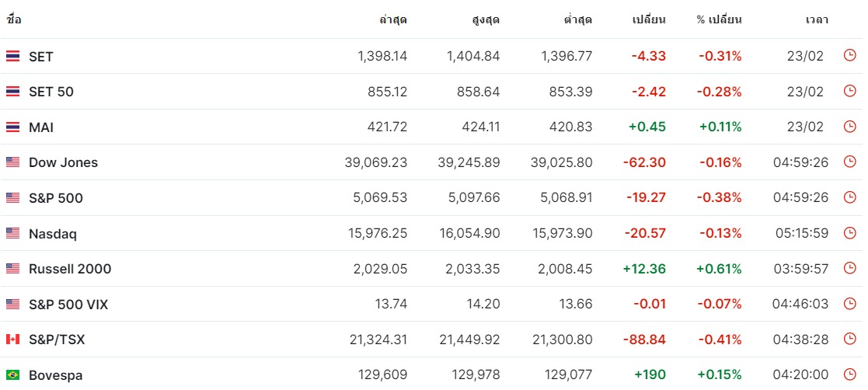The width and height of the screenshot is (868, 390).
Task: Open the Nasdaq index page
Action: 53,234
